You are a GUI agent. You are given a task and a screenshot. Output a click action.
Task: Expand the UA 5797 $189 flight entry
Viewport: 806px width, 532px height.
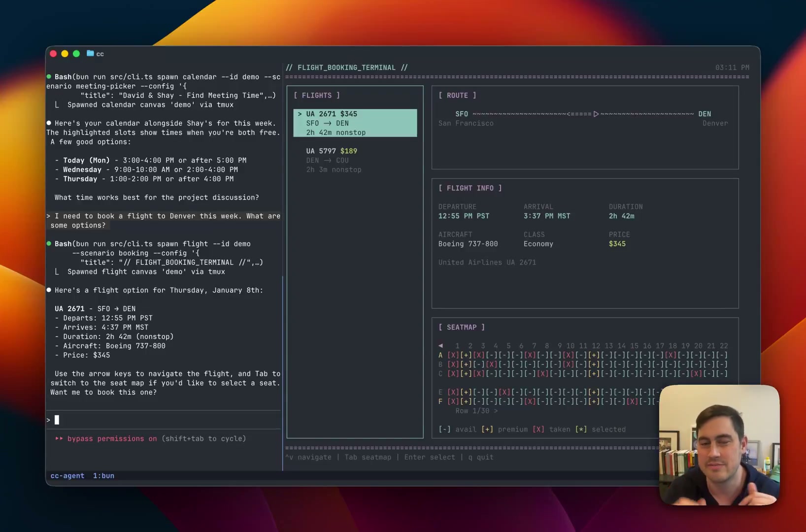tap(332, 151)
